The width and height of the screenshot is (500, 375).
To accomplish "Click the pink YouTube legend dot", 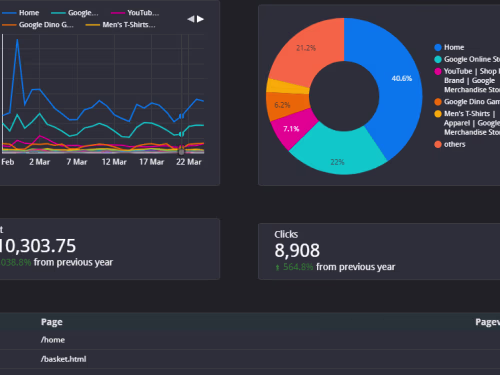I will tap(438, 71).
